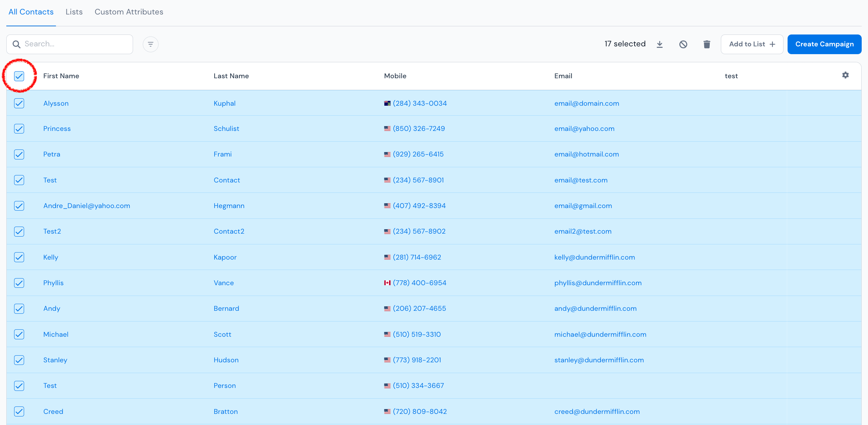This screenshot has height=425, width=868.
Task: Click the trash delete icon
Action: pyautogui.click(x=707, y=45)
